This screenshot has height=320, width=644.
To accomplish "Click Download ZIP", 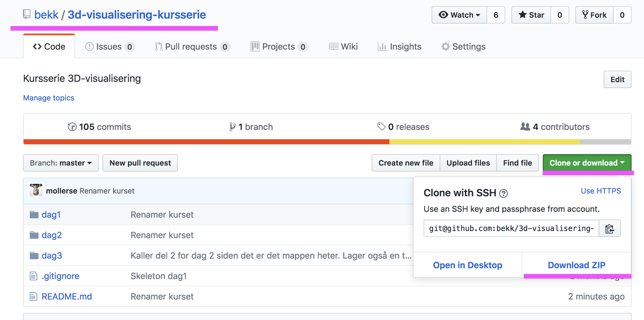I will pos(577,265).
